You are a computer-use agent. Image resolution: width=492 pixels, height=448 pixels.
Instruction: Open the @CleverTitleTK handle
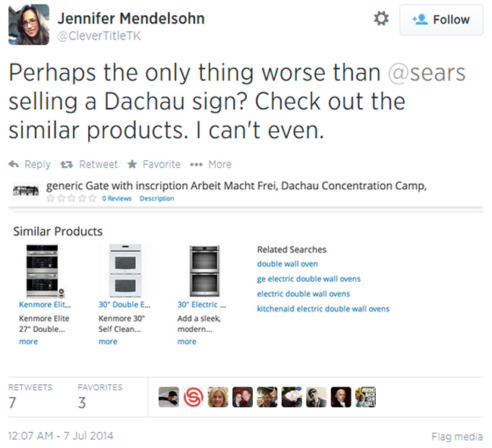99,36
